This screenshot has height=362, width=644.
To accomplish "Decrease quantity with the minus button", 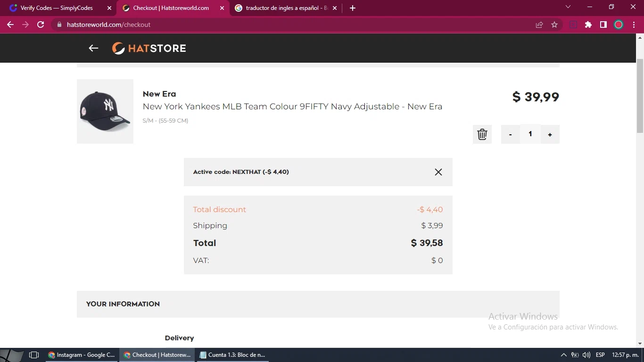I will (510, 134).
